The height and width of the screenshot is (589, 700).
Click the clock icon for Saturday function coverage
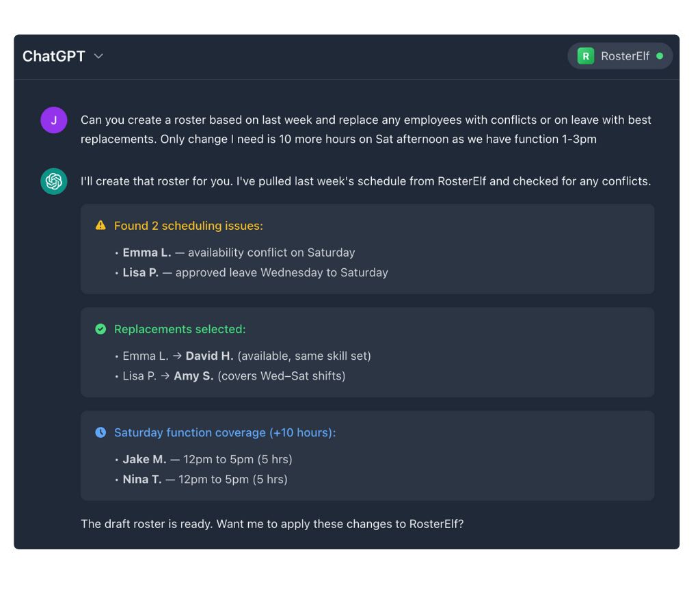tap(100, 432)
